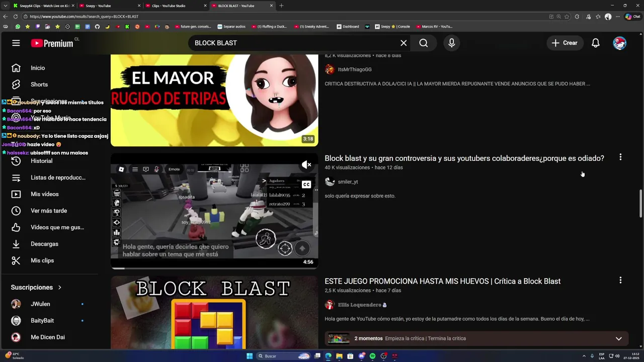Open the Fluffing a Duck bookmark
This screenshot has width=644, height=362.
[270, 26]
